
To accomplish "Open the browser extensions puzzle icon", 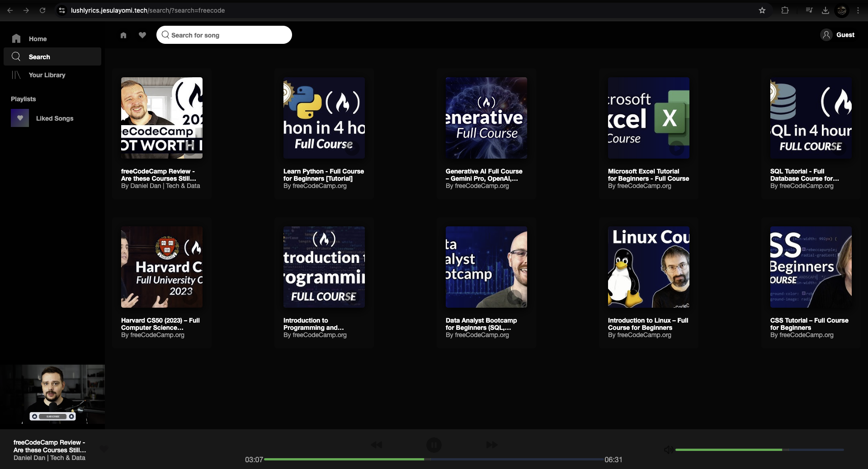I will (x=785, y=10).
